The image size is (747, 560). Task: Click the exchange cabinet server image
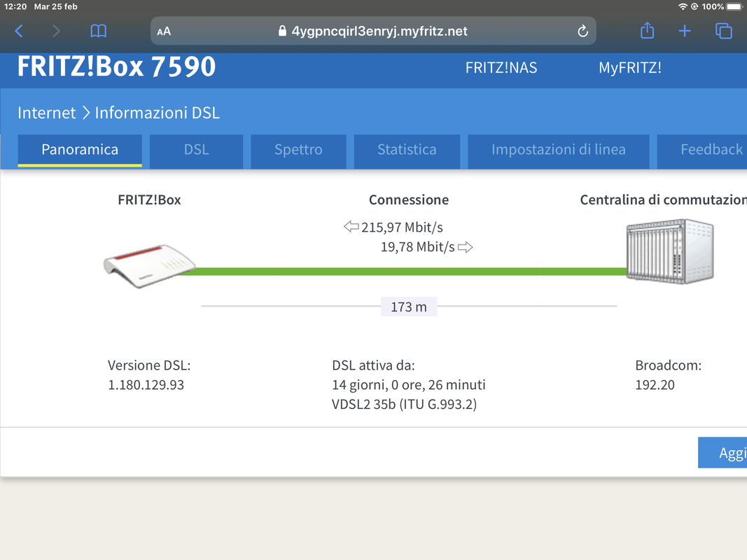point(670,251)
